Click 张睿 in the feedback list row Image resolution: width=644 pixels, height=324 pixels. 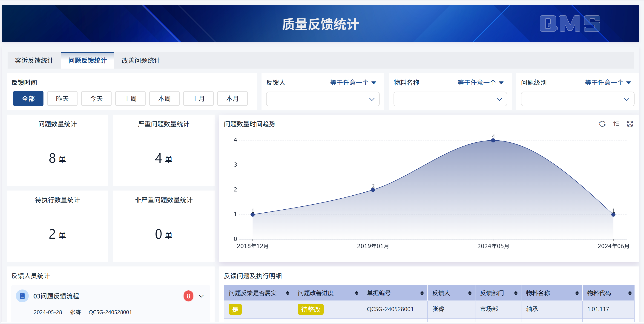pyautogui.click(x=75, y=312)
